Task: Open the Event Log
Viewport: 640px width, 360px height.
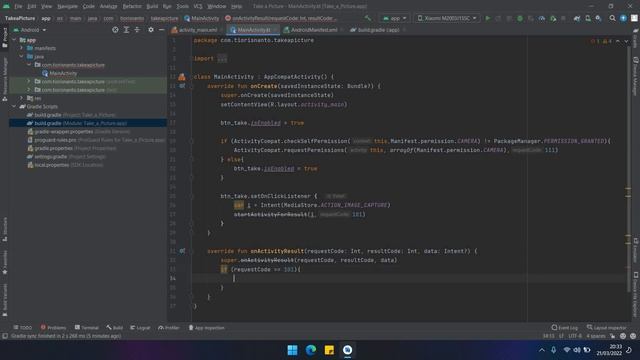Action: pyautogui.click(x=564, y=328)
